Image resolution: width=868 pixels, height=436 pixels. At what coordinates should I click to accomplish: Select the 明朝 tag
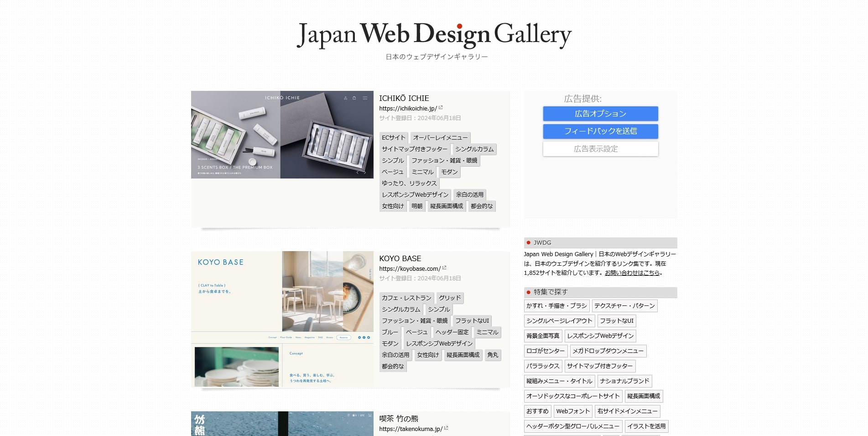click(417, 206)
